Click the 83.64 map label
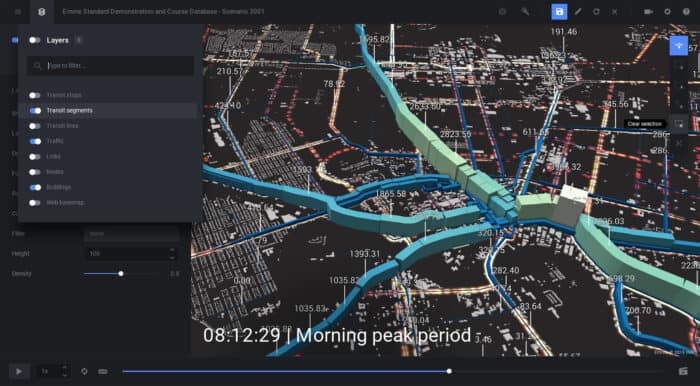700x386 pixels. coord(530,306)
